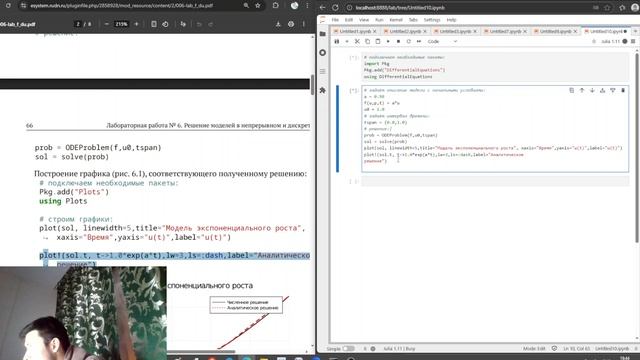Insert a cell above the active cell

click(x=602, y=90)
